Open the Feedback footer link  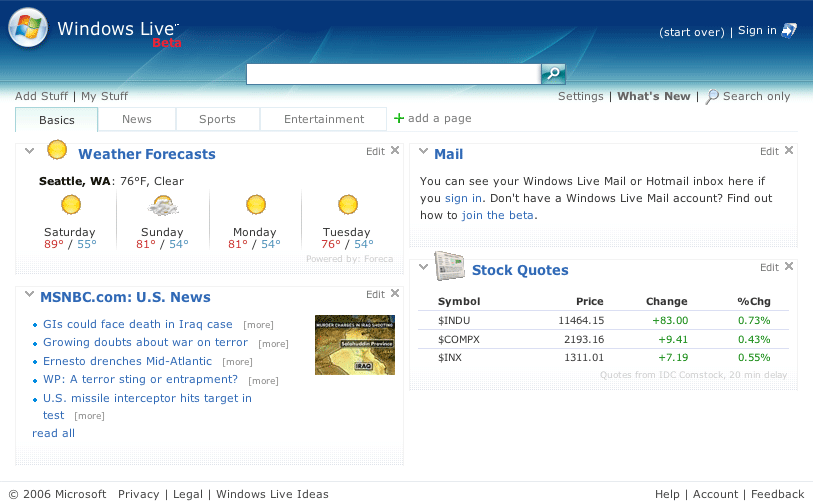[x=777, y=494]
